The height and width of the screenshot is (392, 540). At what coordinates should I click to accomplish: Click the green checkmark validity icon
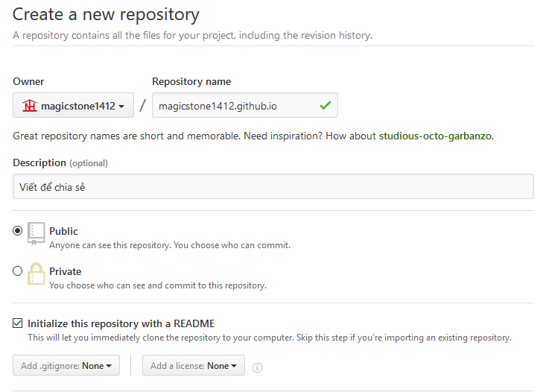tap(325, 105)
